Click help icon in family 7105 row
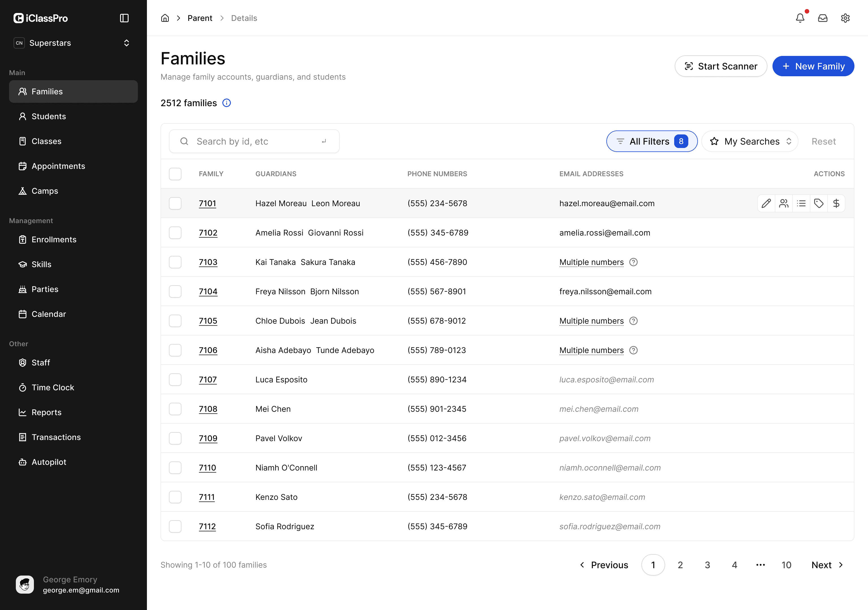The image size is (868, 610). [633, 321]
